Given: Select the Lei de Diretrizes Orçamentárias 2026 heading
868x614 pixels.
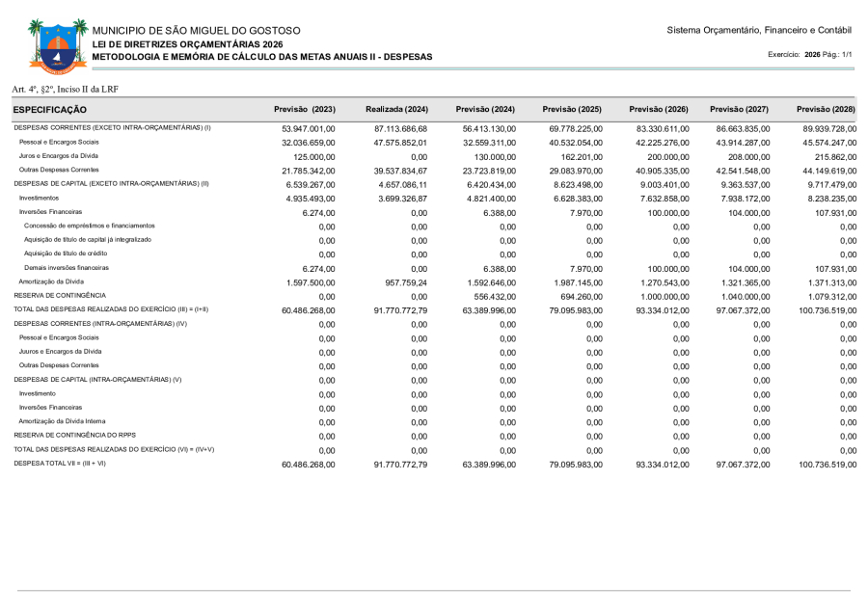Looking at the screenshot, I should click(187, 44).
